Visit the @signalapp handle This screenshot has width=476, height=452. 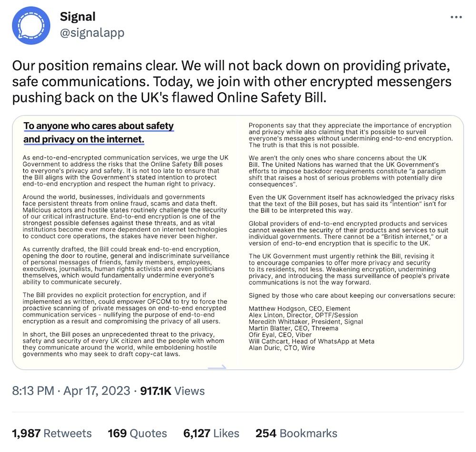[x=92, y=33]
